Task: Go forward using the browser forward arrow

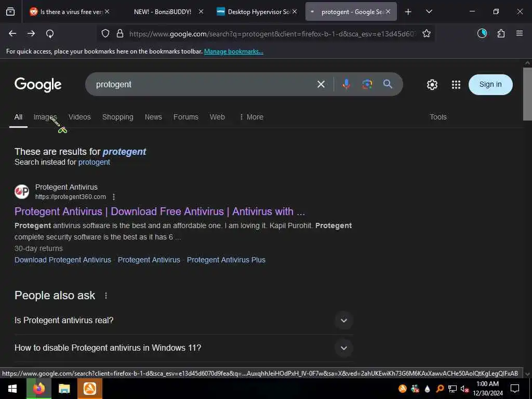Action: click(31, 33)
